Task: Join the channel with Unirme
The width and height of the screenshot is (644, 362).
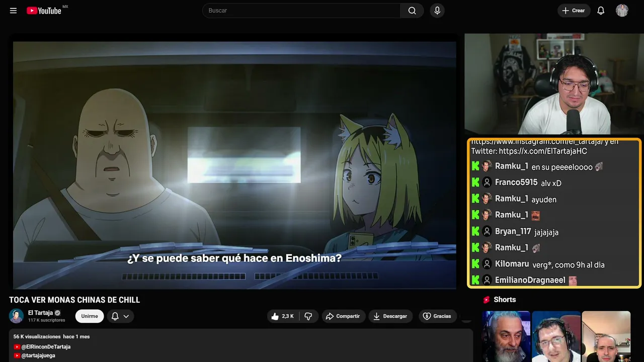Action: (90, 316)
